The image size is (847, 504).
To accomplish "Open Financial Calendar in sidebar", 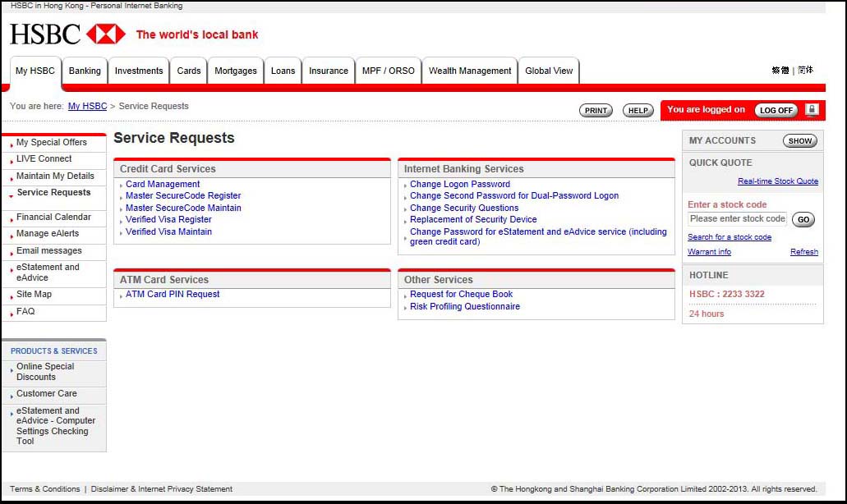I will (53, 217).
